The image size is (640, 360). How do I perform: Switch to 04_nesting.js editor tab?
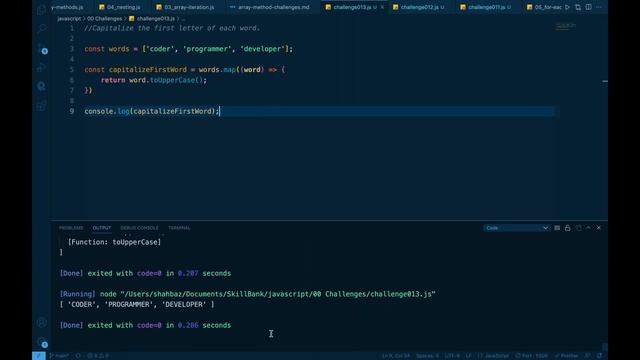pos(120,7)
